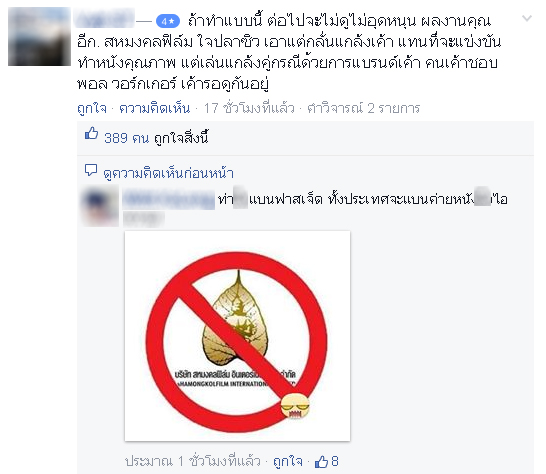This screenshot has width=546, height=474.
Task: View the 389 คน who liked this
Action: (126, 138)
